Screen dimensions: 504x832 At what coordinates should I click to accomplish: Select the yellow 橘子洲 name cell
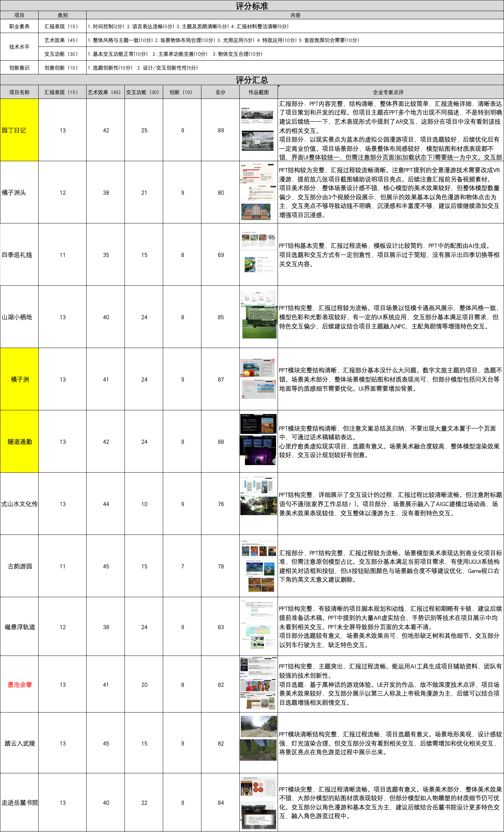(x=19, y=379)
